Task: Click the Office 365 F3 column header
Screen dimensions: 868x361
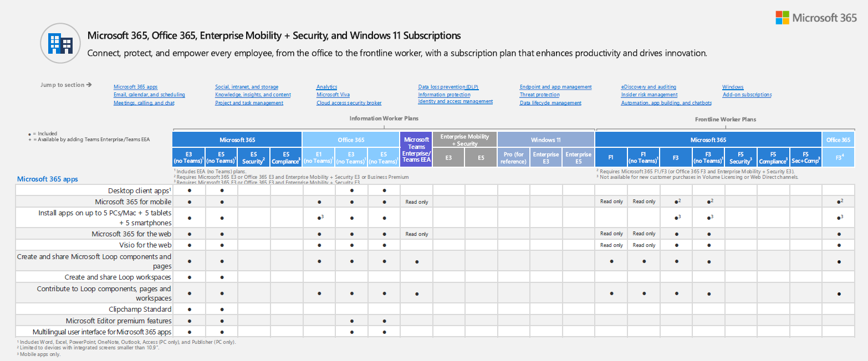Action: coord(838,157)
